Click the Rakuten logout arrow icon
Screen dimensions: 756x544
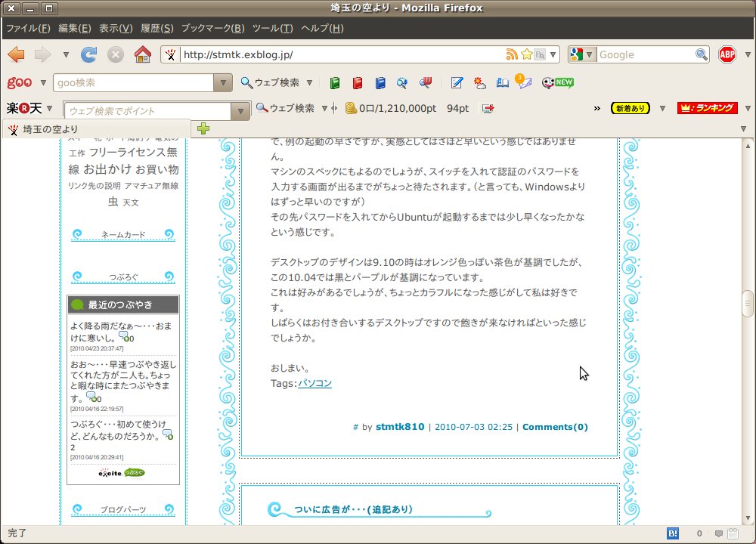click(488, 108)
